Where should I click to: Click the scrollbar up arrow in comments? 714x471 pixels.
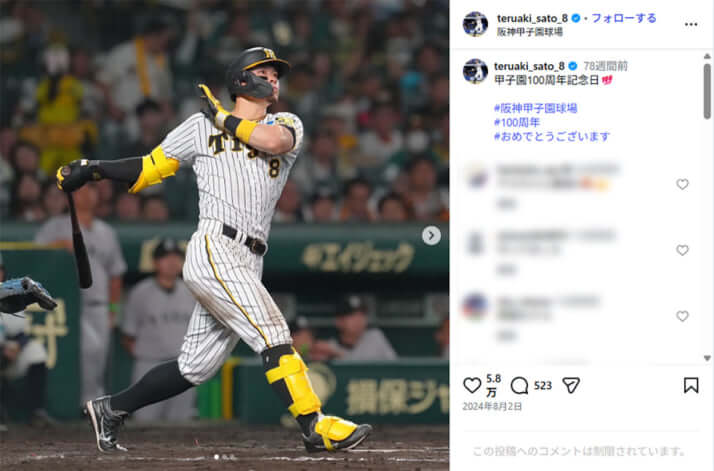pos(707,56)
